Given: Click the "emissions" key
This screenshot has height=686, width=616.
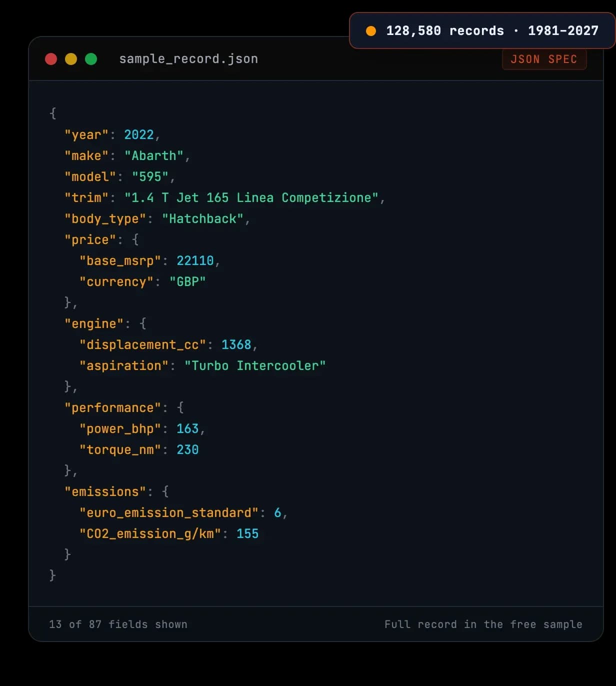Looking at the screenshot, I should click(105, 492).
